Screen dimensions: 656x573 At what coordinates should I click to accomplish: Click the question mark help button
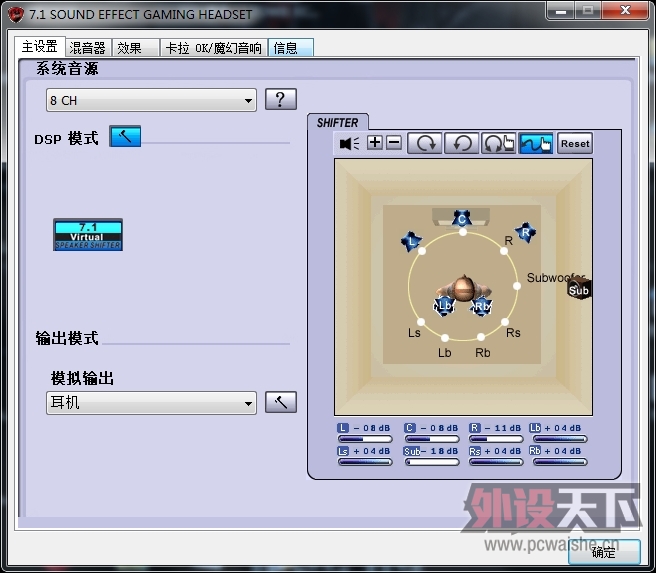281,99
